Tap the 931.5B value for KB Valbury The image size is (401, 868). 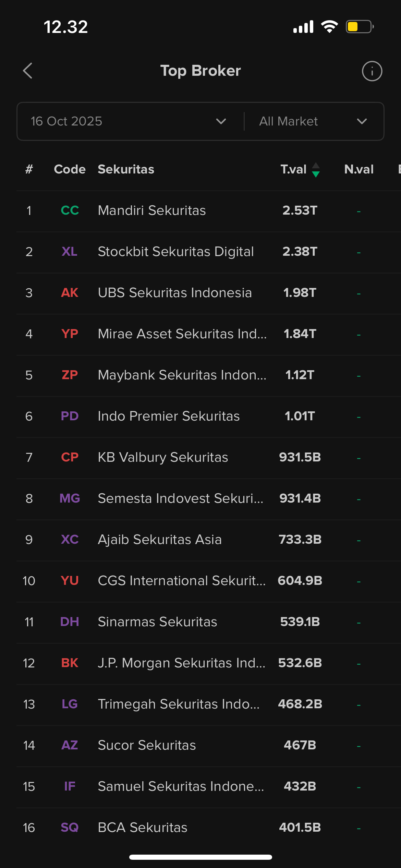300,457
